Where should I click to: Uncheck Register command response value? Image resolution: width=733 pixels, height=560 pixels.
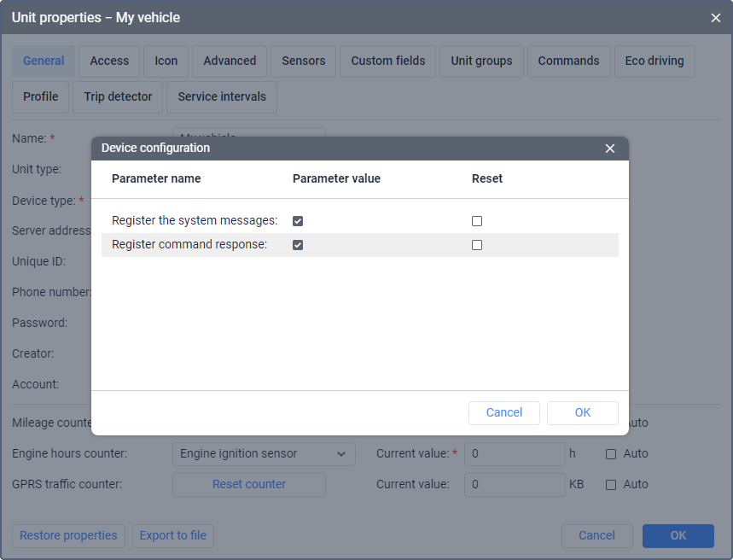[x=298, y=245]
